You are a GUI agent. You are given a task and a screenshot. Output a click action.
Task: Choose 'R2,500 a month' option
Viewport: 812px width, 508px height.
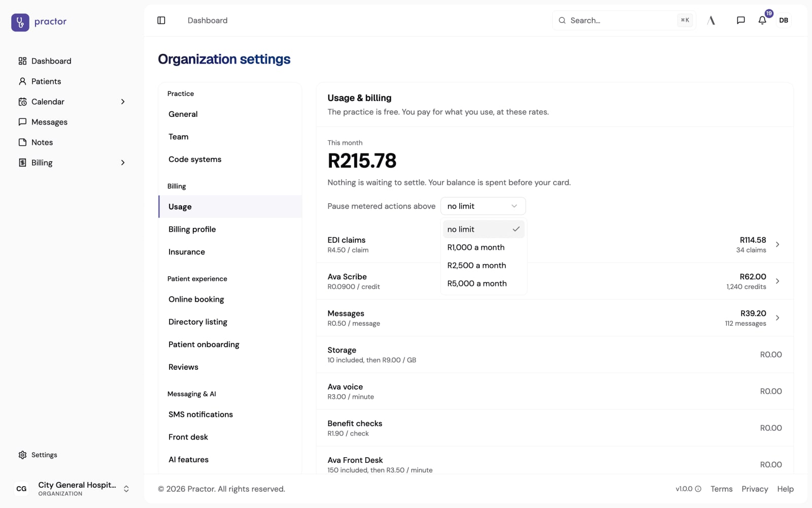484,265
